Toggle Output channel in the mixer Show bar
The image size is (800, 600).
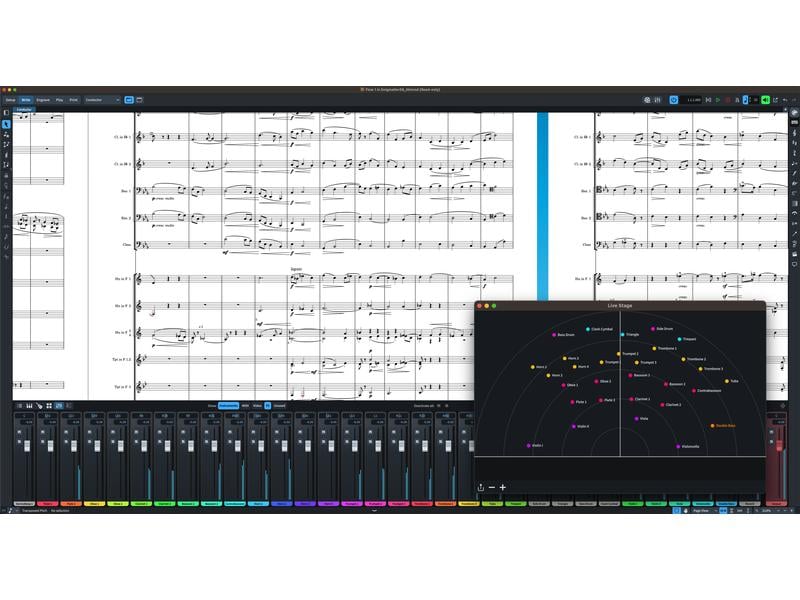280,406
